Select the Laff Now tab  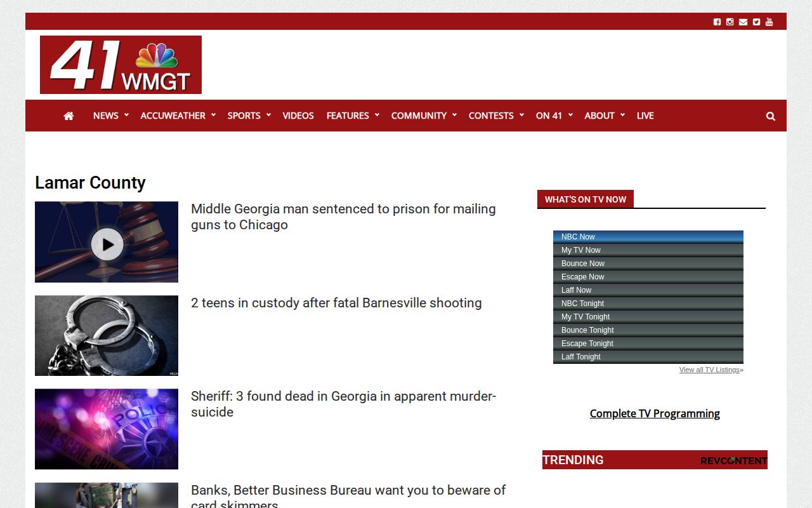[648, 290]
